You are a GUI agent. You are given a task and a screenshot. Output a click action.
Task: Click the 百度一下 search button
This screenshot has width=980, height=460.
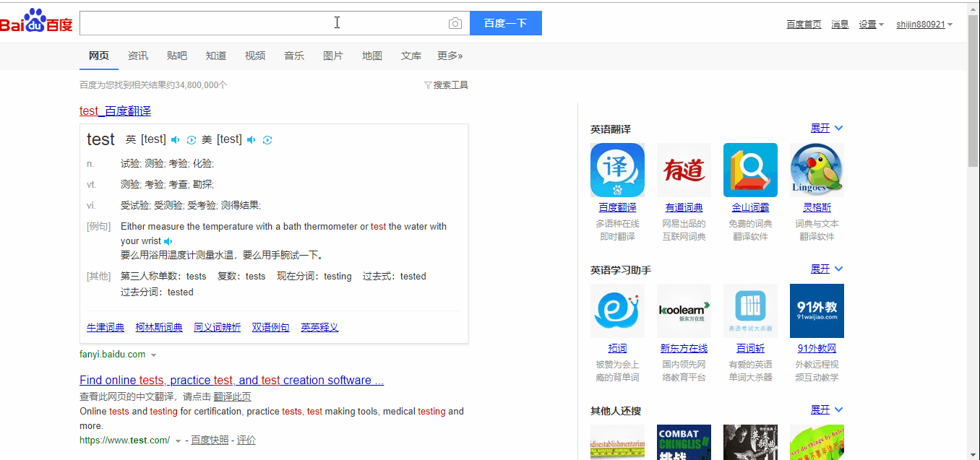pyautogui.click(x=506, y=23)
